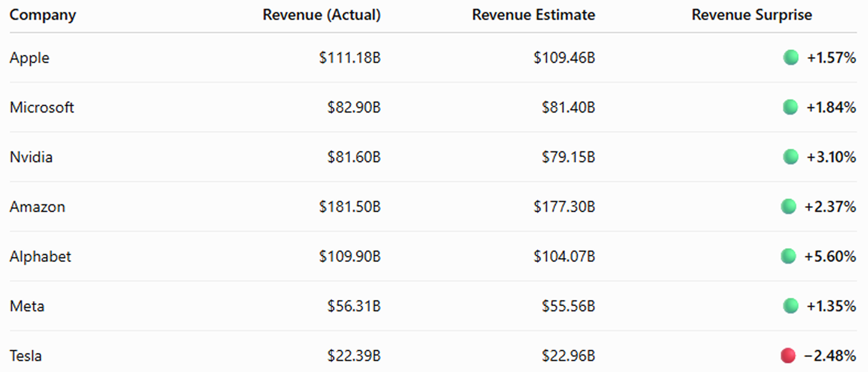Click the green indicator dot in Meta row
Image resolution: width=868 pixels, height=372 pixels.
pyautogui.click(x=791, y=306)
